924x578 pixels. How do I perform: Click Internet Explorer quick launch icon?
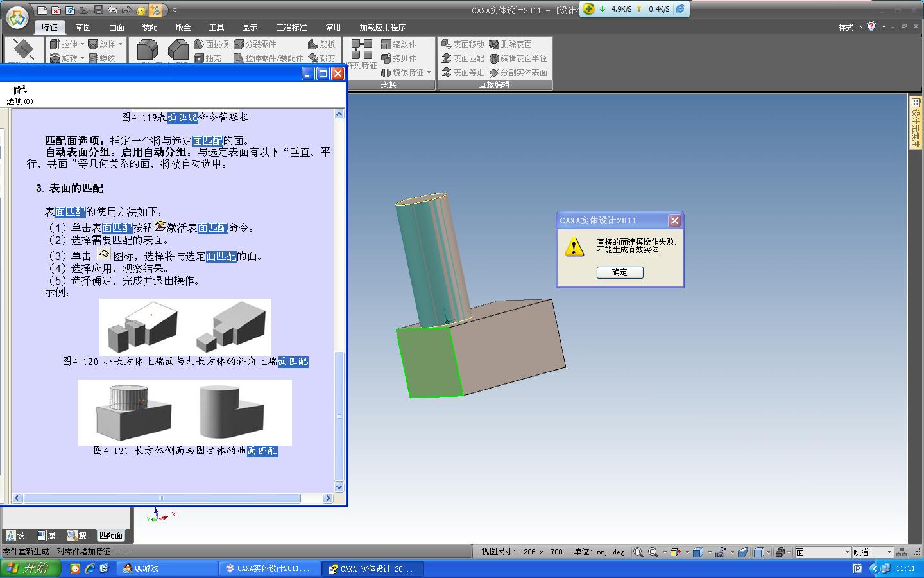(90, 568)
